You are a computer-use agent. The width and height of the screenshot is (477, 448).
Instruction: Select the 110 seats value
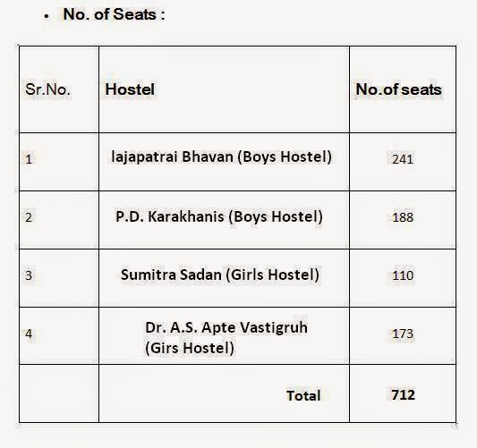click(403, 275)
